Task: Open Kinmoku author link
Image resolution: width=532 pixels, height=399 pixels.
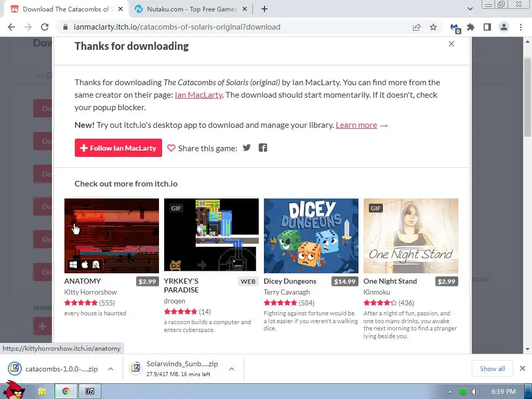Action: [377, 292]
